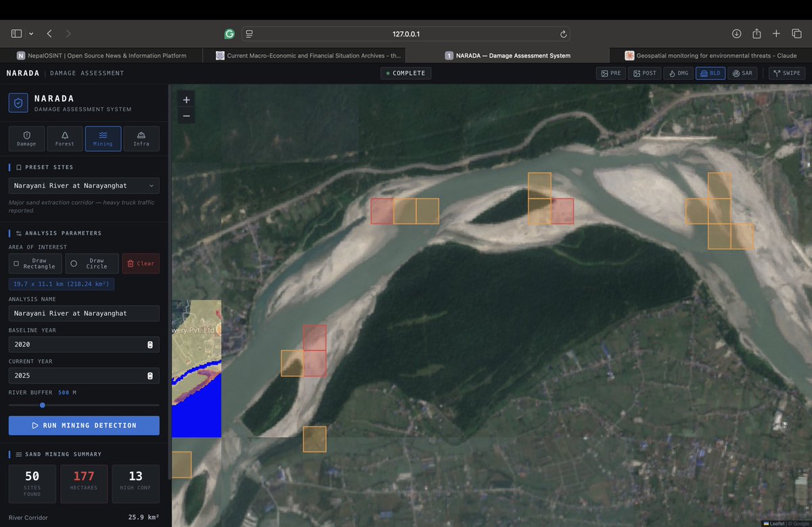Image resolution: width=812 pixels, height=527 pixels.
Task: Adjust Current Year stepper arrows
Action: point(150,375)
